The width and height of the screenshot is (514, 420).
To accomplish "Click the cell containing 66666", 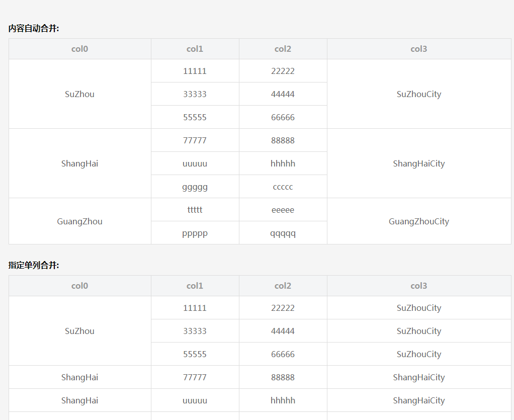I will click(283, 117).
